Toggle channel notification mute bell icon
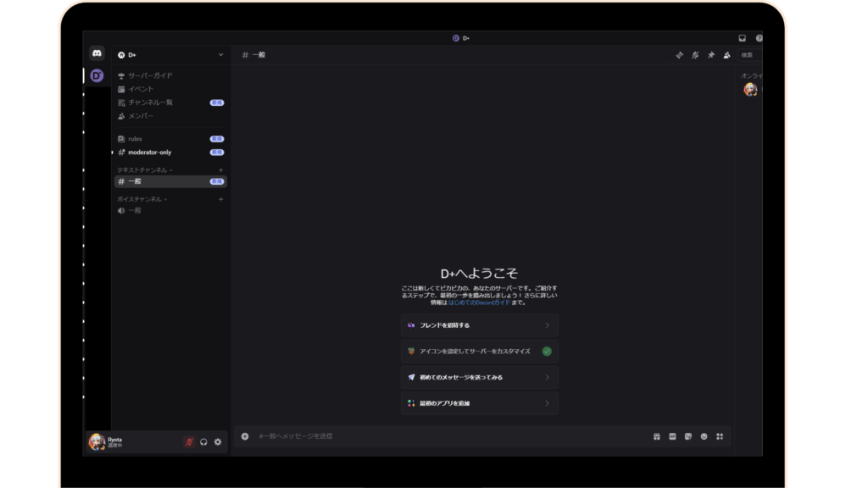Screen dimensions: 868x488 point(695,55)
